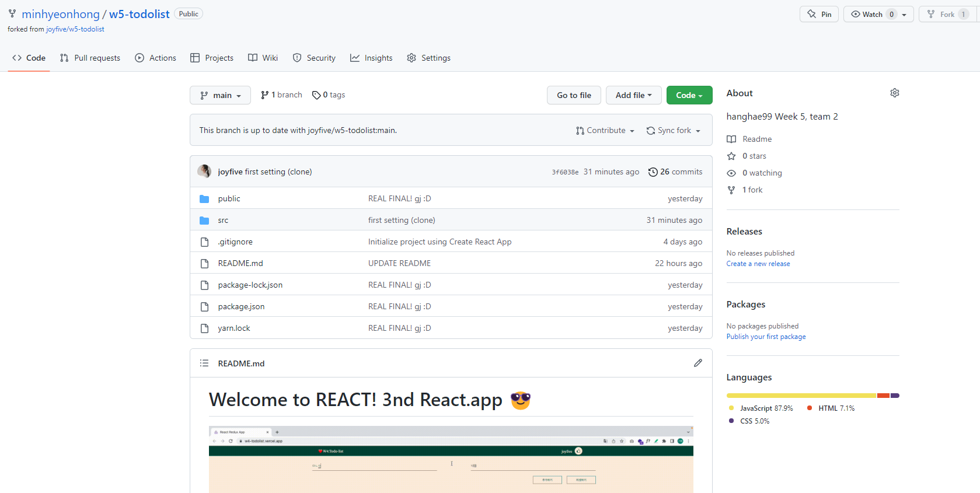Image resolution: width=980 pixels, height=493 pixels.
Task: Expand the Add file dropdown
Action: tap(633, 95)
